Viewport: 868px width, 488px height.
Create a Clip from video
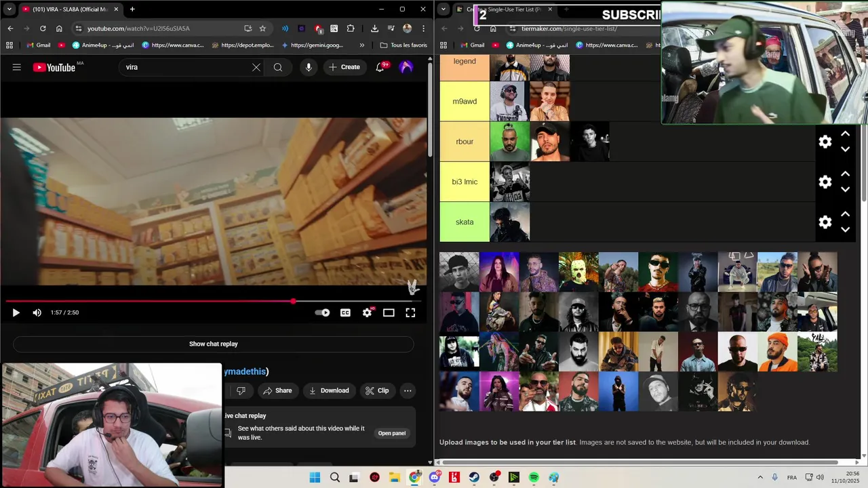click(x=377, y=390)
